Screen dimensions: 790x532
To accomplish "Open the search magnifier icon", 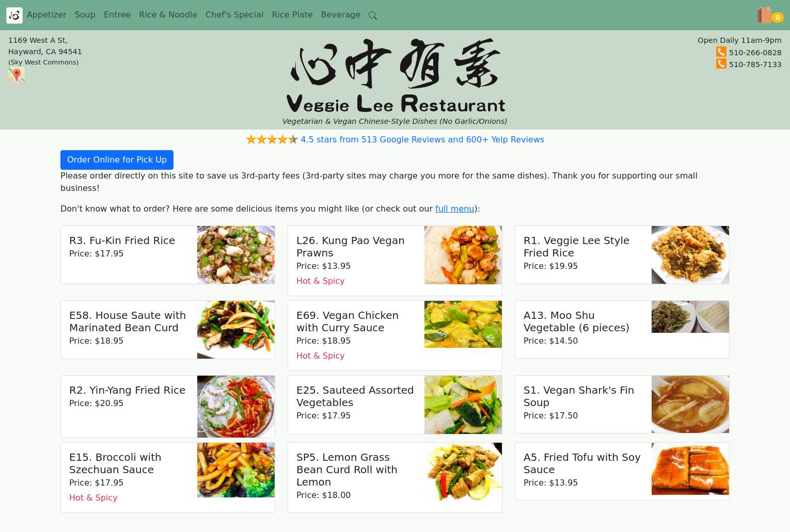I will pos(373,15).
